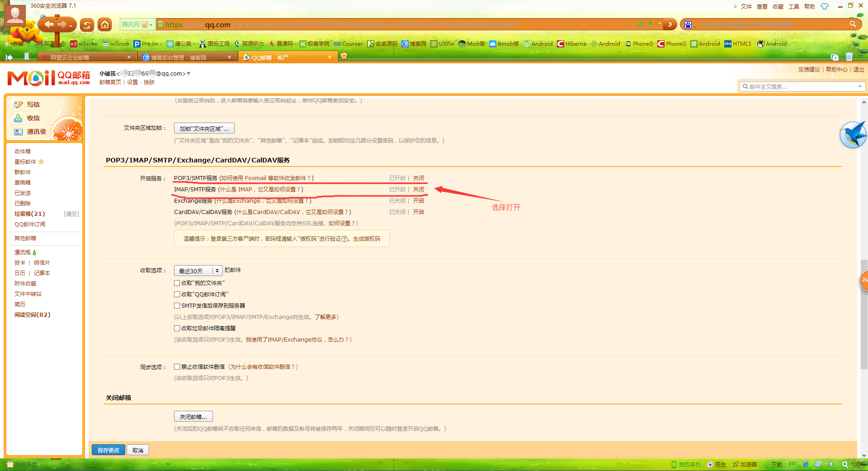Expand the mail search options dropdown arrow
This screenshot has height=471, width=868.
pos(860,86)
